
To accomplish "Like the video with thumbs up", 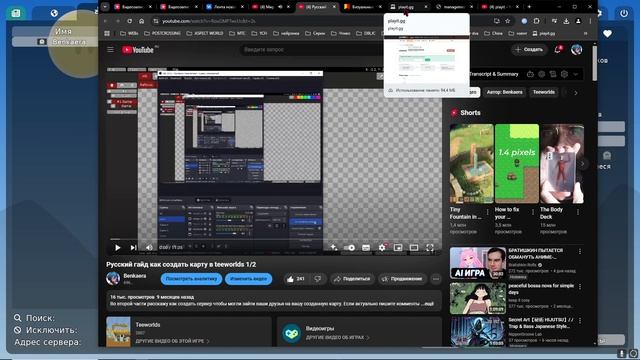I will [296, 279].
